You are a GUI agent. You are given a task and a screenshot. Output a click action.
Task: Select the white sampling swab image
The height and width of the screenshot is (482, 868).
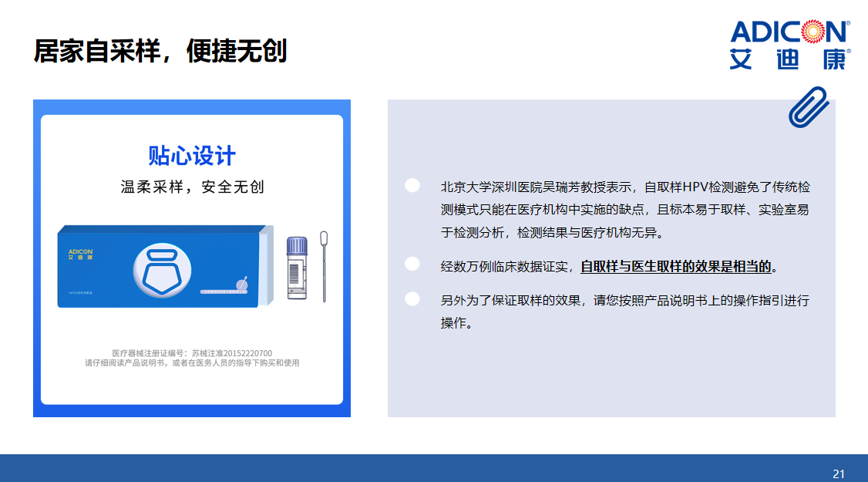324,266
